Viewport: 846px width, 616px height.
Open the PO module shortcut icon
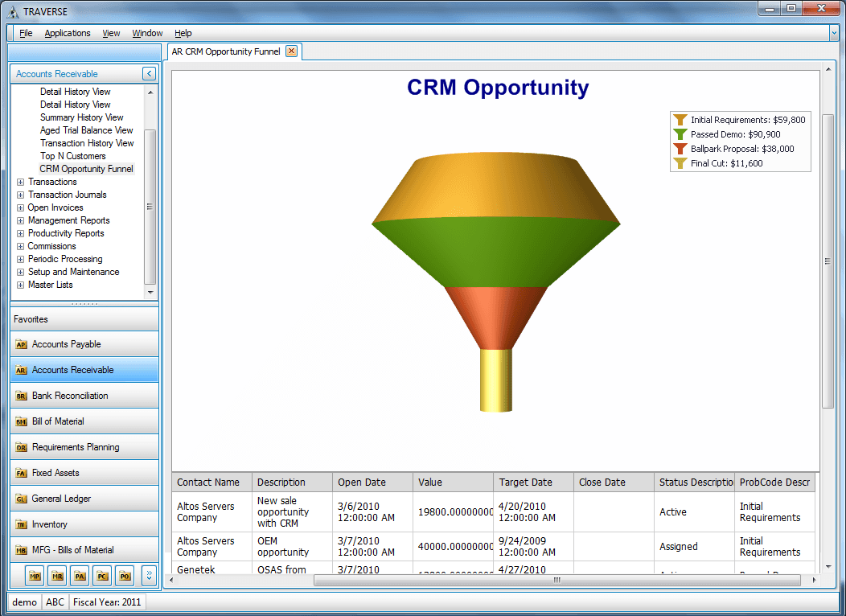click(x=125, y=576)
